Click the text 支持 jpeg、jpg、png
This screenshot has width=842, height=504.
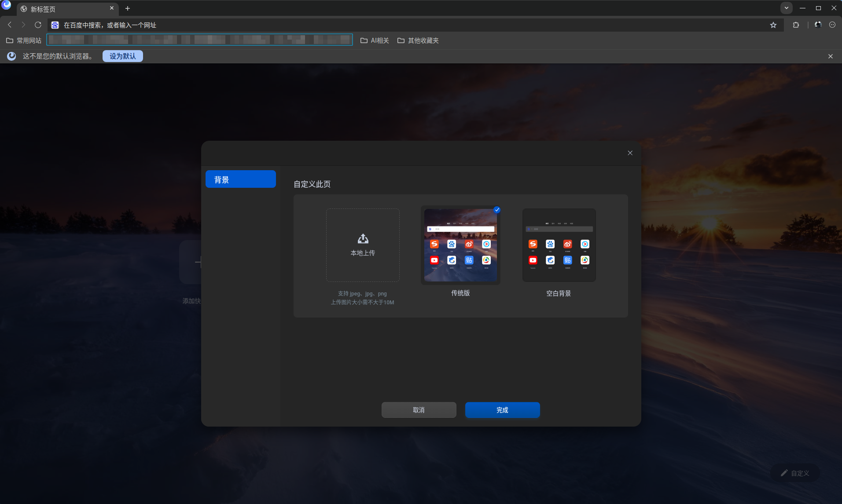pyautogui.click(x=362, y=294)
